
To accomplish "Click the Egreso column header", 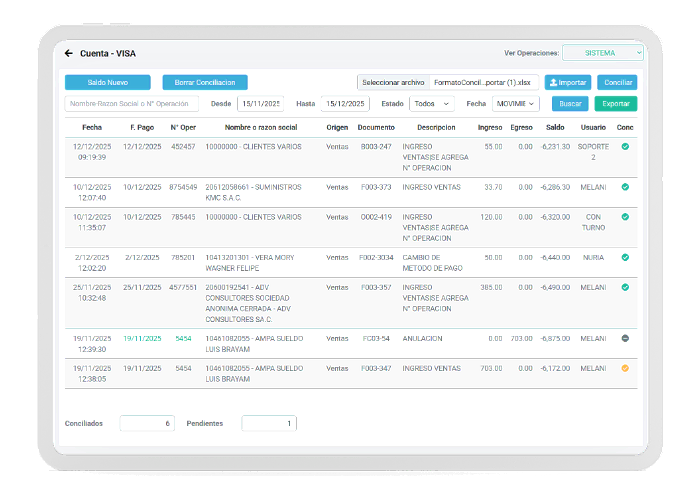I will pos(521,127).
